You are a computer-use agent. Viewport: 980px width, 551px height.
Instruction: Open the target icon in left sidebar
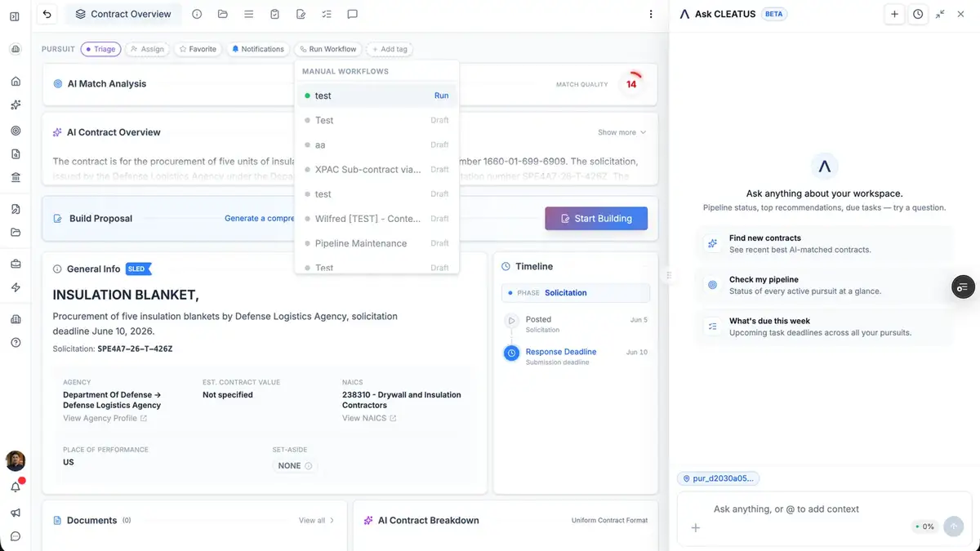pyautogui.click(x=16, y=131)
